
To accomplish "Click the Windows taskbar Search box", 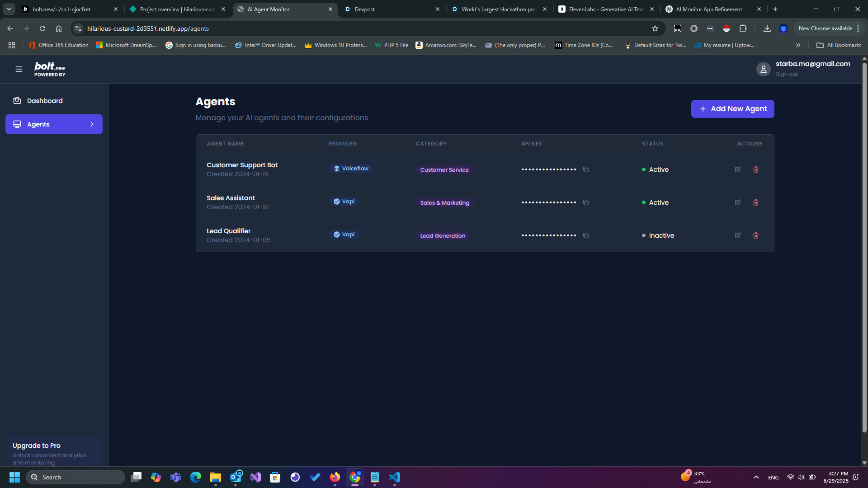I will 76,477.
